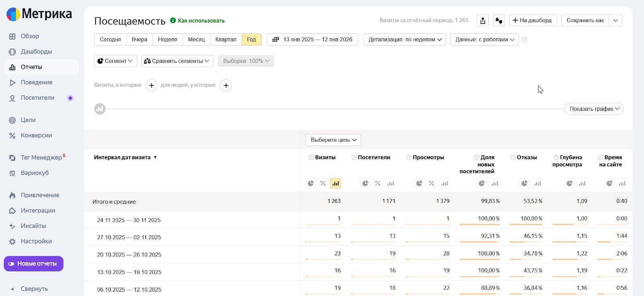Click the plus icon next to 'для людей, у которых'

pos(226,85)
